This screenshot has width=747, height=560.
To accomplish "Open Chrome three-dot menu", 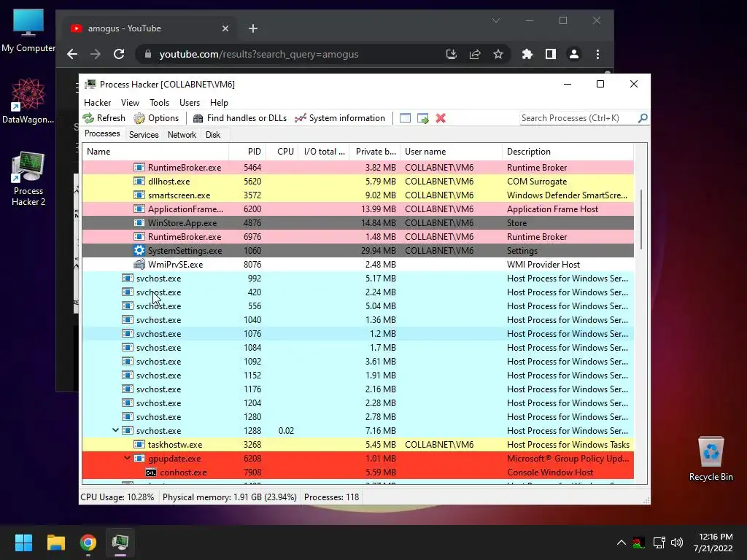I will click(598, 54).
